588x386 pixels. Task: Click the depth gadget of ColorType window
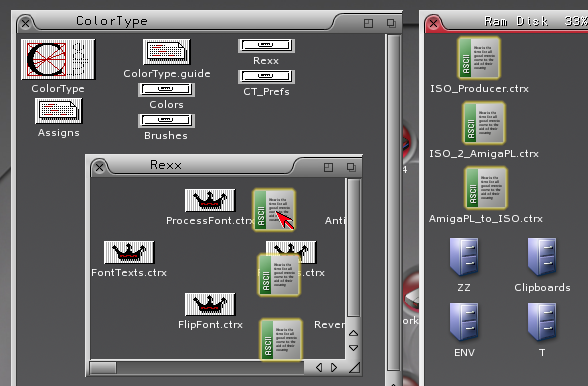click(392, 23)
